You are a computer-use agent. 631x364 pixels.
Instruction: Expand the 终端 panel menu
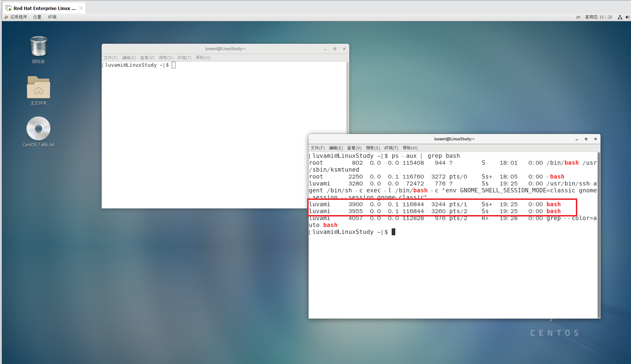(52, 17)
